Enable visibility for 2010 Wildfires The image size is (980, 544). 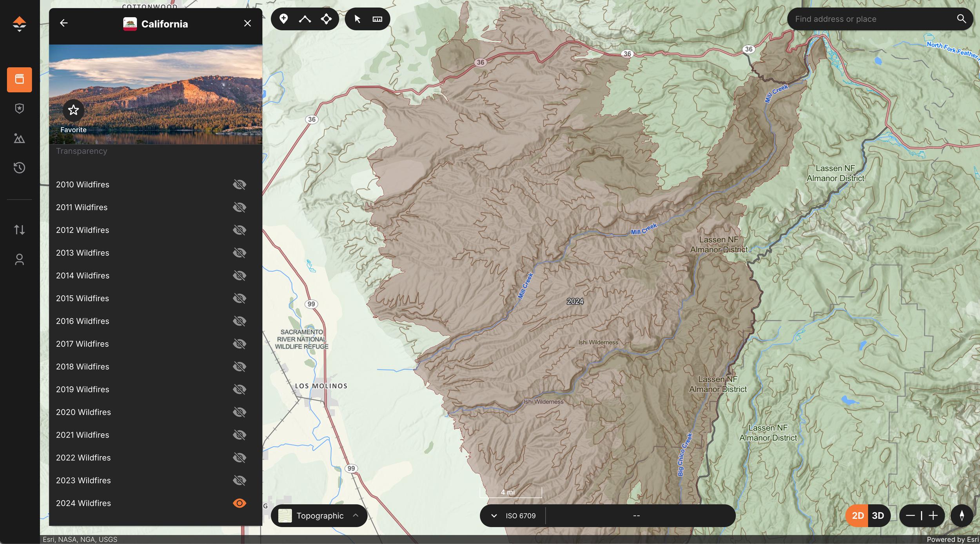click(240, 184)
